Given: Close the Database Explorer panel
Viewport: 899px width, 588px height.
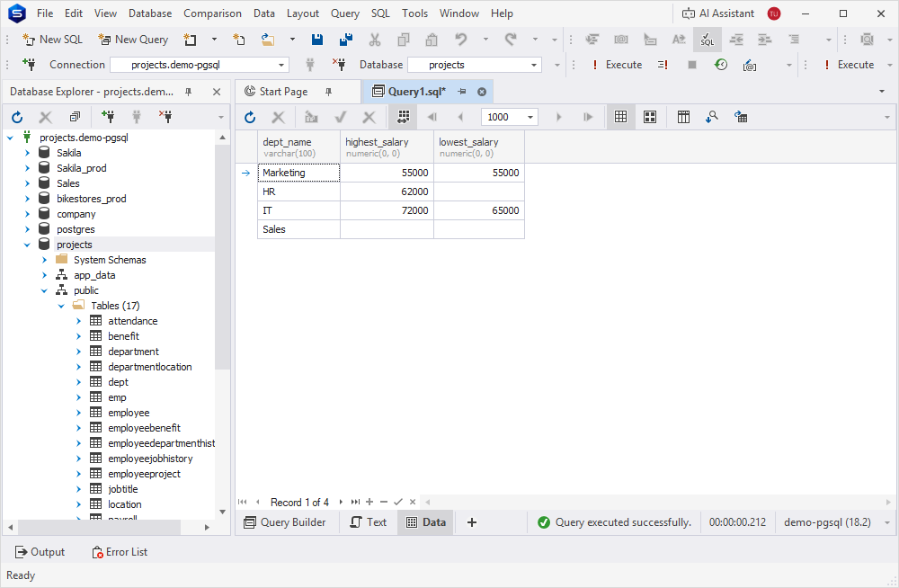Looking at the screenshot, I should coord(217,92).
